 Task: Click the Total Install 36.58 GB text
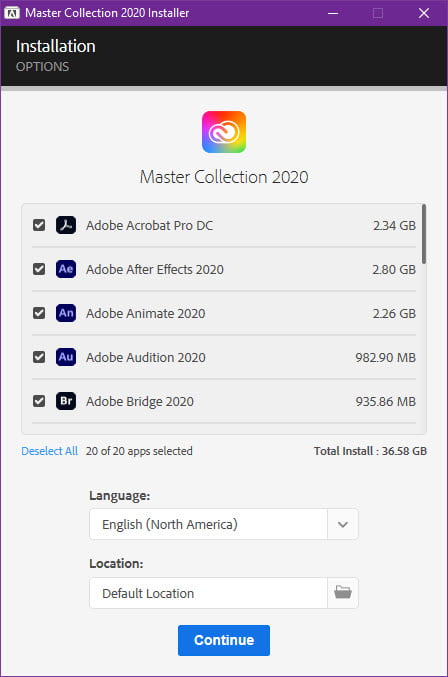click(370, 451)
